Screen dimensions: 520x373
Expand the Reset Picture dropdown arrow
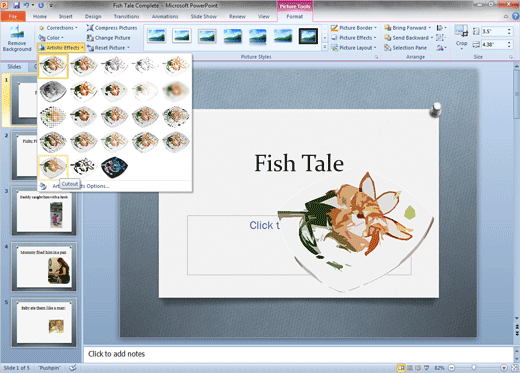pyautogui.click(x=128, y=48)
